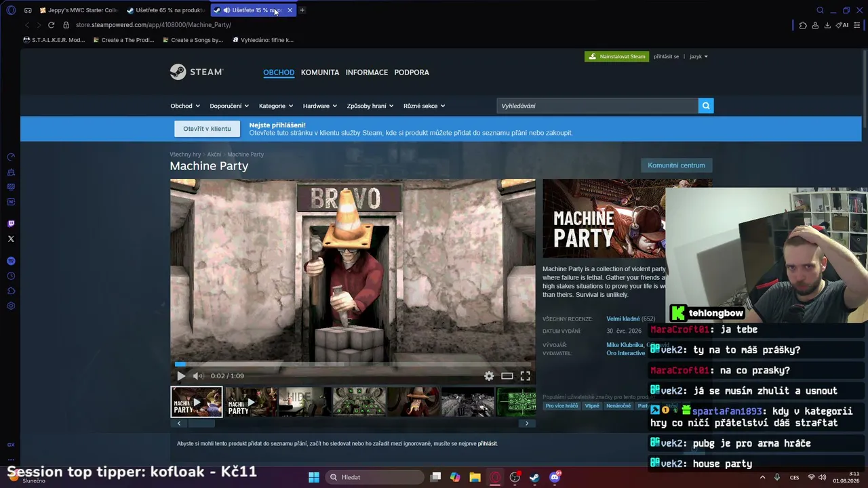Open X in the browser sidebar
The image size is (868, 488).
click(x=11, y=239)
